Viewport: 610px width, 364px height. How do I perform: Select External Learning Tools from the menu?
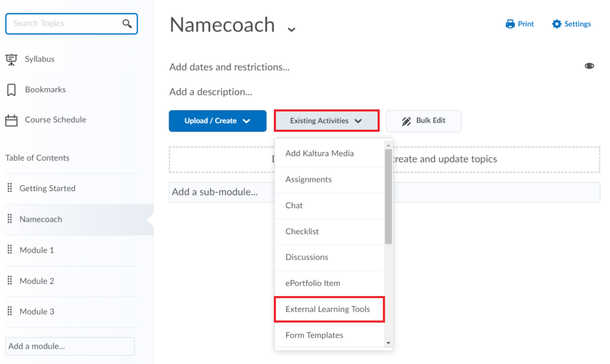pos(329,309)
